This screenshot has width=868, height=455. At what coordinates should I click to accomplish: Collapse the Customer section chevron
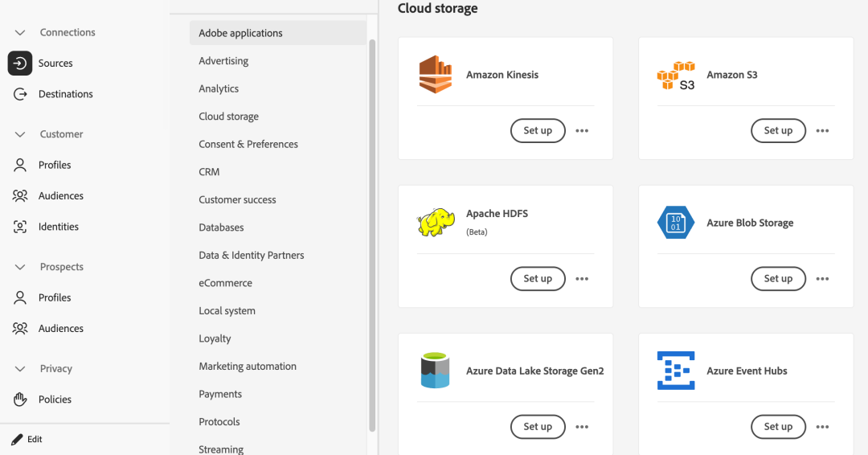pyautogui.click(x=20, y=134)
